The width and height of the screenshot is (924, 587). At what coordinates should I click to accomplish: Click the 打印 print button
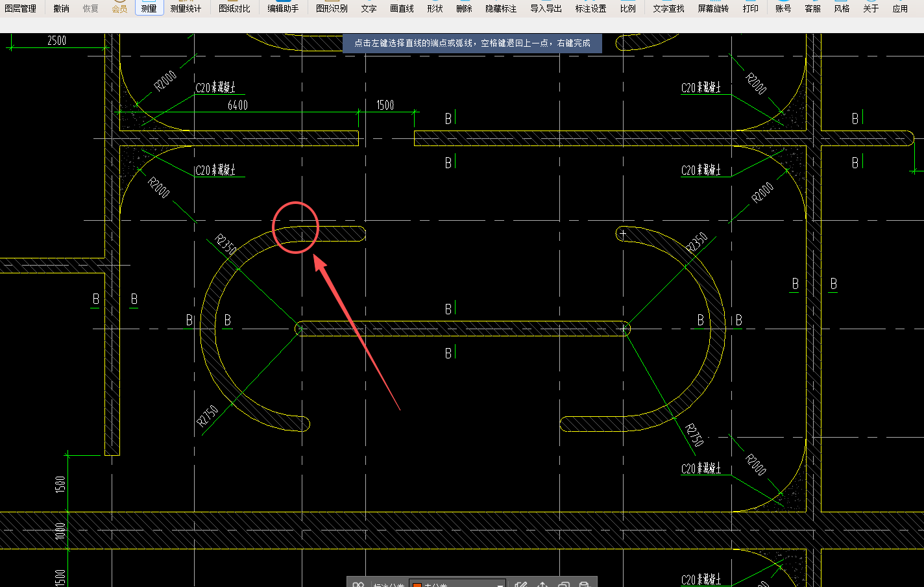(750, 8)
